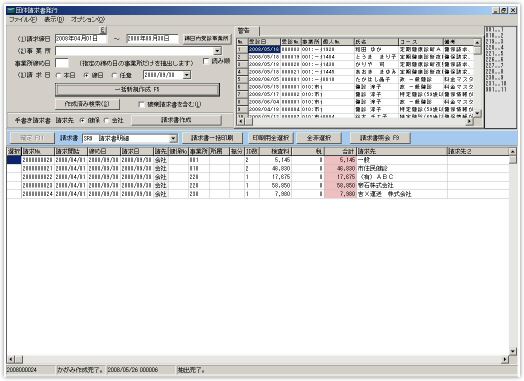Image resolution: width=524 pixels, height=381 pixels.
Task: Select the 本日 radio button for 請求日
Action: [58, 75]
